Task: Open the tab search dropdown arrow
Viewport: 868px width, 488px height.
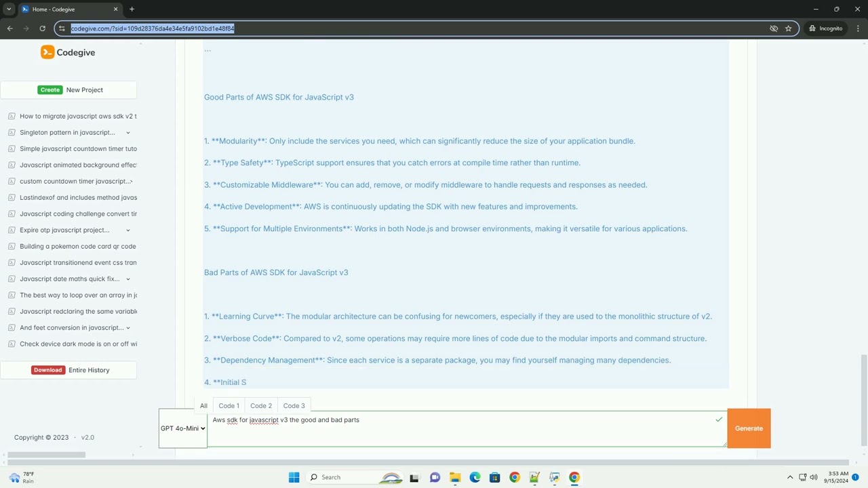Action: click(x=9, y=9)
